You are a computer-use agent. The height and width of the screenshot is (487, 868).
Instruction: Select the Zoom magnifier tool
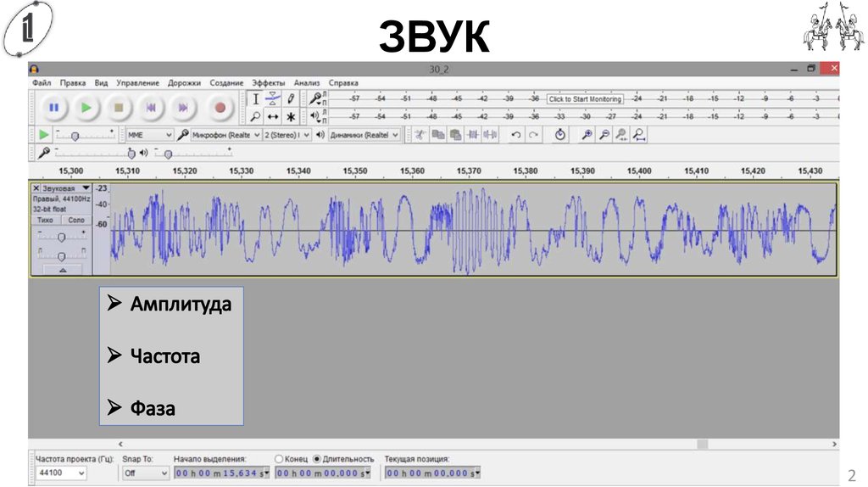pos(255,116)
